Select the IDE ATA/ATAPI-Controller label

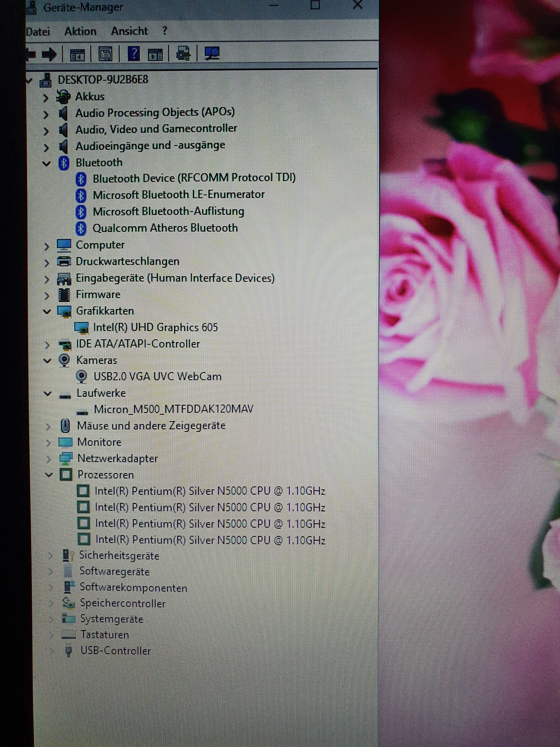tap(138, 344)
